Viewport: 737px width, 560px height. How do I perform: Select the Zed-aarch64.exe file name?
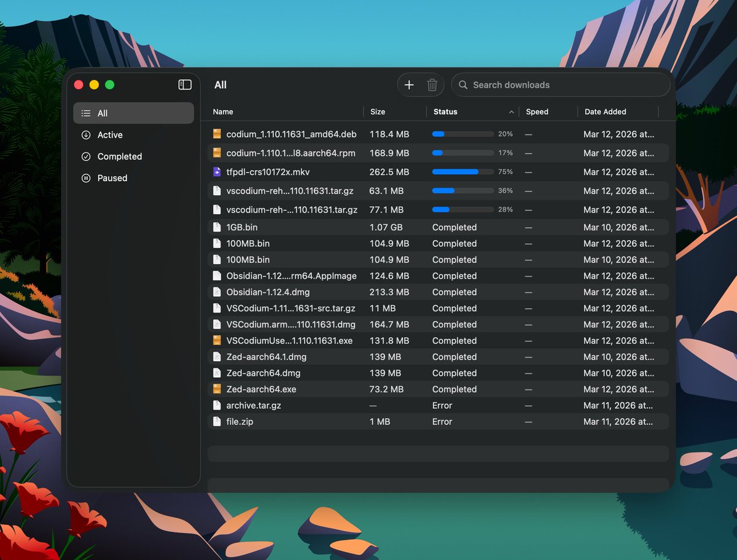coord(261,389)
